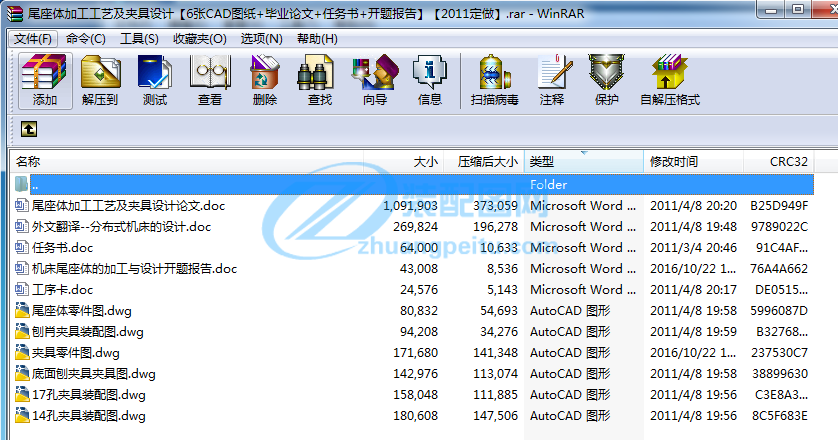Click packed size 147,506

pos(495,415)
